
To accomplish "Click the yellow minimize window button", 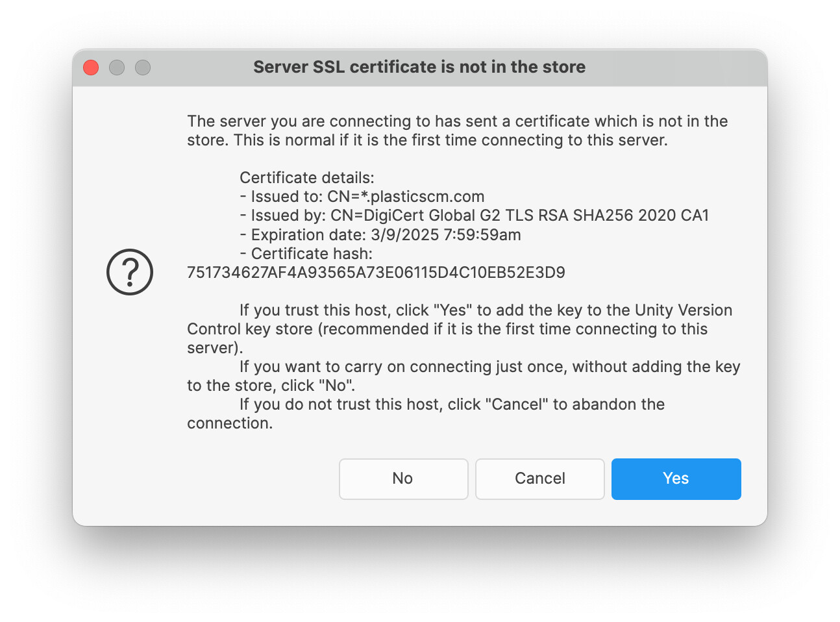I will 117,68.
